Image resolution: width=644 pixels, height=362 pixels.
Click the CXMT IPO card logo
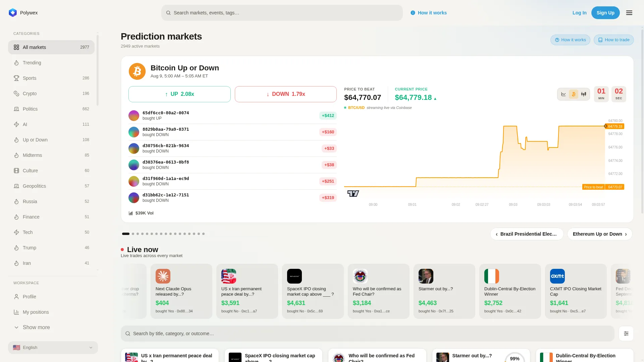pos(557,276)
